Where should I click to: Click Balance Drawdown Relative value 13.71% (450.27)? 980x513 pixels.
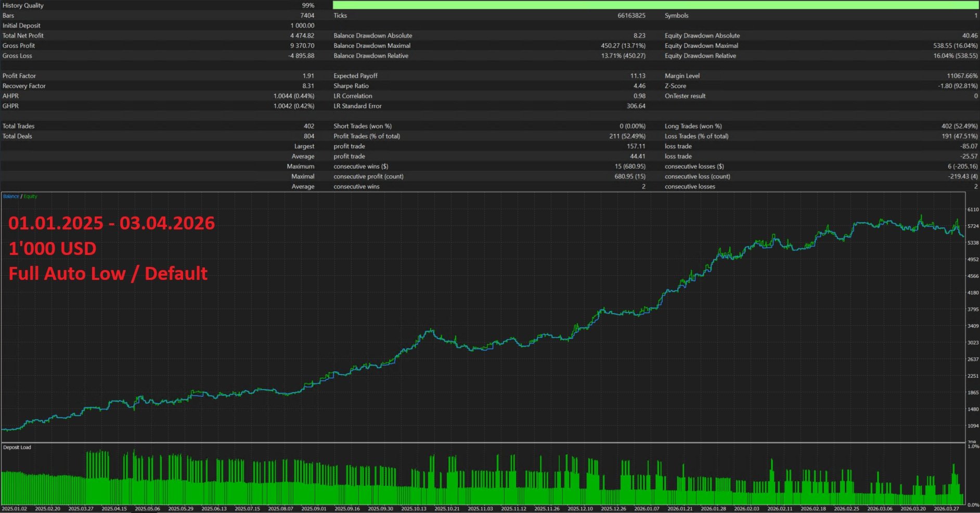pos(623,56)
